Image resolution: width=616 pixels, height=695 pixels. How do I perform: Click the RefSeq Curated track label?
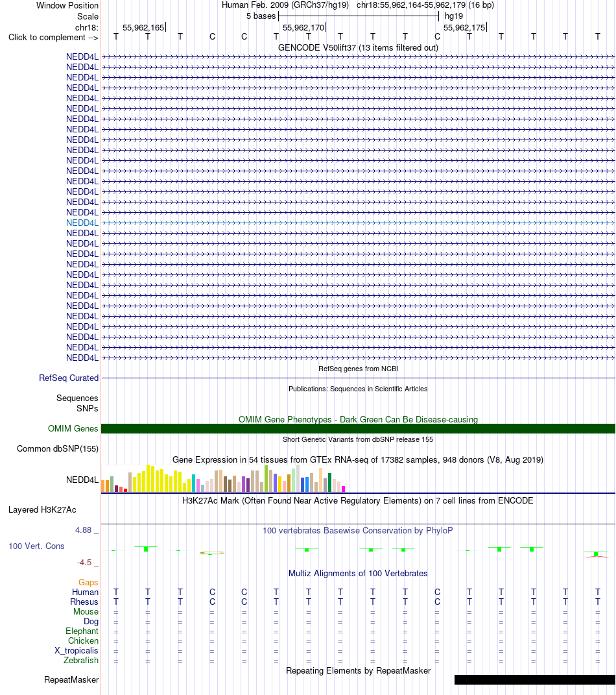[69, 378]
